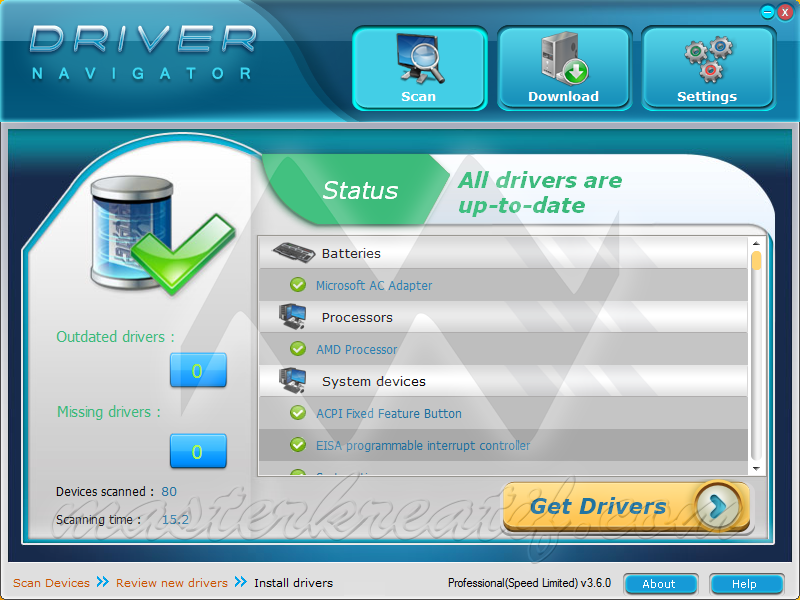Toggle the green check beside Microsoft AC Adapter
800x600 pixels.
(297, 285)
